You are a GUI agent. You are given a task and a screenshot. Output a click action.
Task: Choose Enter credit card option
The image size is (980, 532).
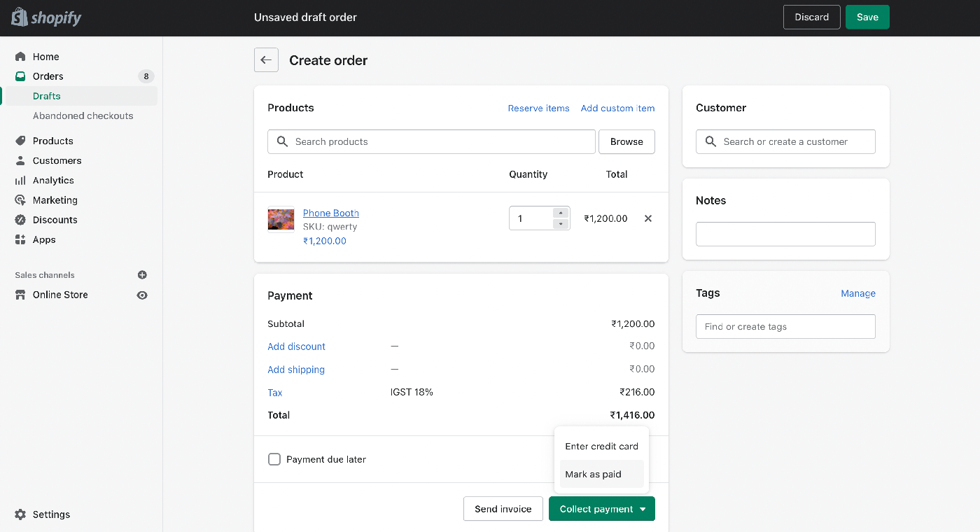(x=602, y=446)
